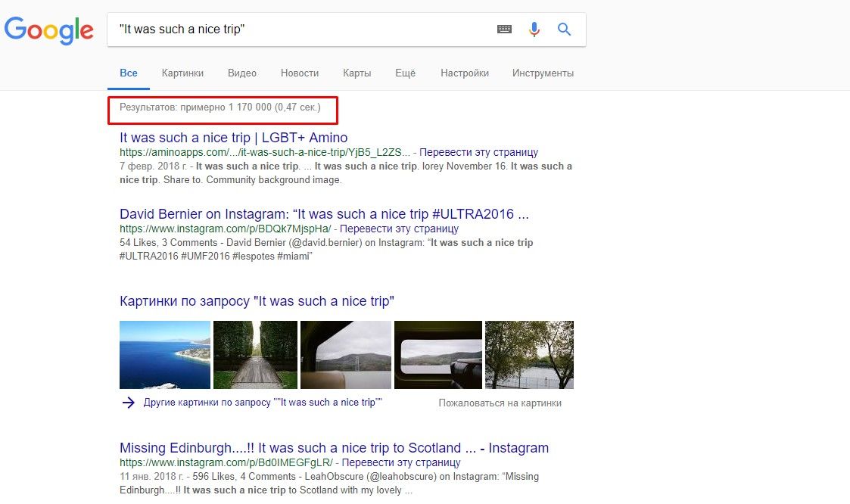This screenshot has width=850, height=504.
Task: Open the on-screen keyboard icon
Action: [x=504, y=30]
